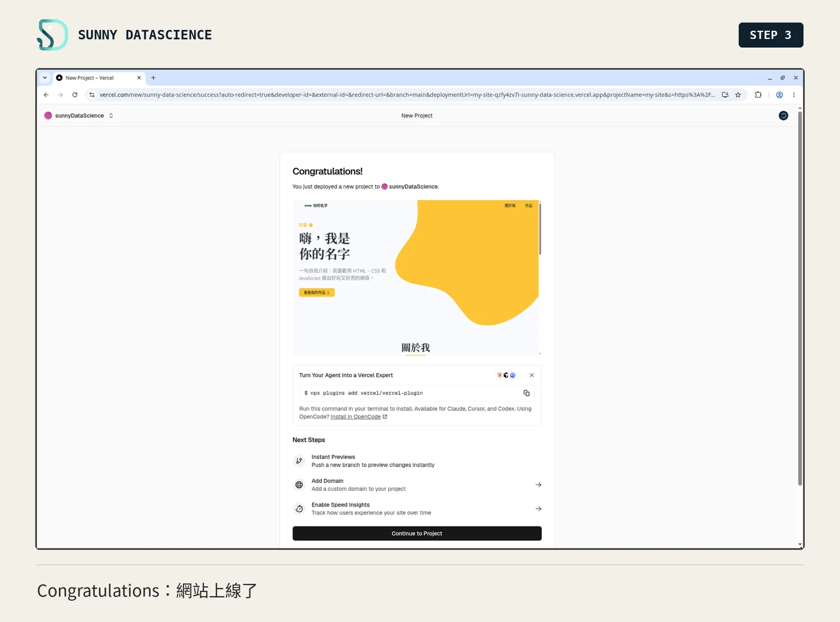Click the npx plugins add command text
This screenshot has width=840, height=622.
tap(366, 393)
